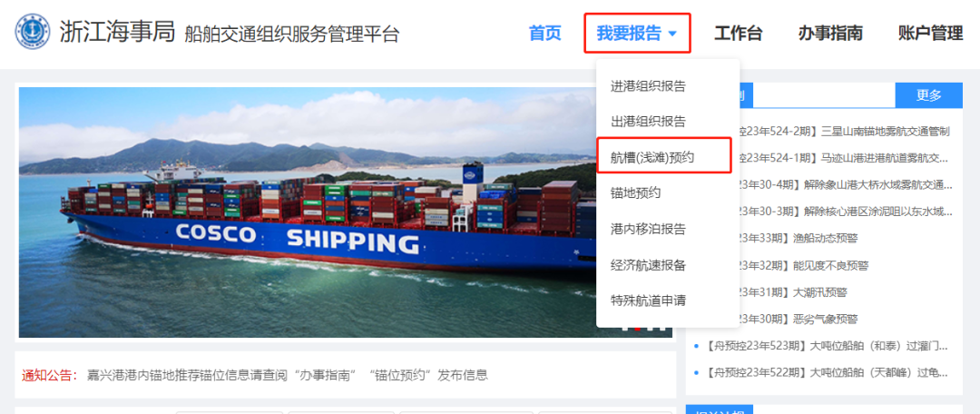Click the 嘉兴港港内锚地 announcement text
Image resolution: width=980 pixels, height=414 pixels.
click(x=286, y=375)
